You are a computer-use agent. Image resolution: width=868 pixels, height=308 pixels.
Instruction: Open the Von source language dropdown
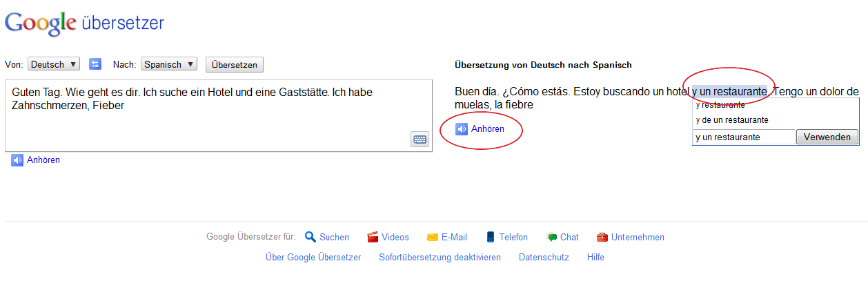[x=54, y=64]
